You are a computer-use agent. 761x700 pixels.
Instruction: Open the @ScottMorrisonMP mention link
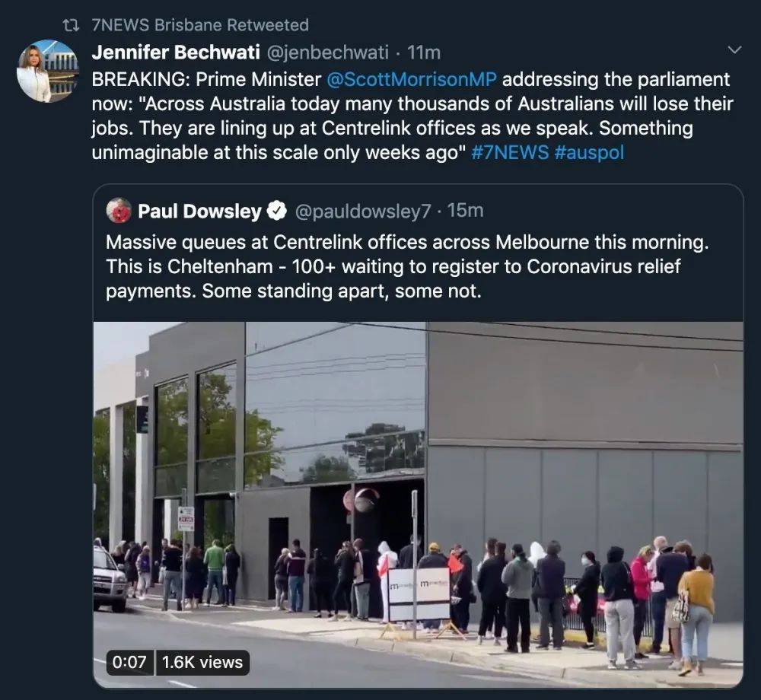point(412,79)
